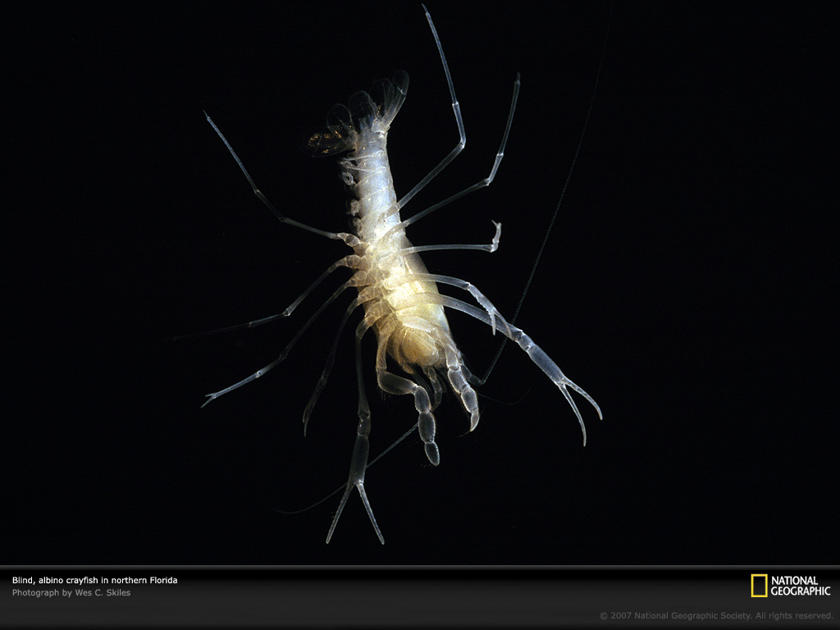Screen dimensions: 840x630
Task: Click 'All rights reserved' text
Action: click(x=794, y=615)
